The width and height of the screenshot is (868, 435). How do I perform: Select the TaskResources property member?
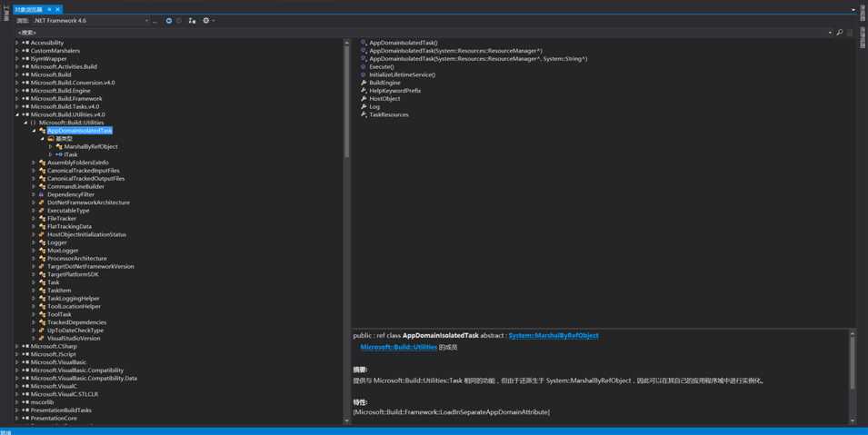389,114
